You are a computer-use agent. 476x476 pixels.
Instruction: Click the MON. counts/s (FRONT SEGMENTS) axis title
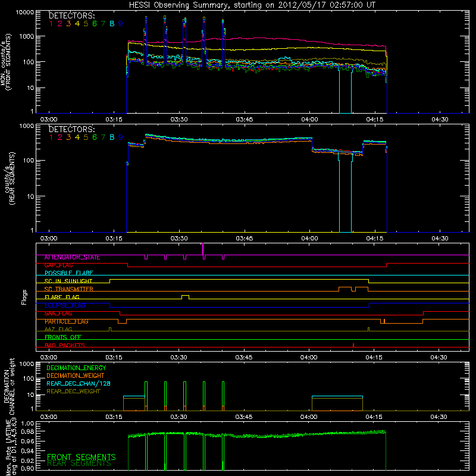coord(6,62)
